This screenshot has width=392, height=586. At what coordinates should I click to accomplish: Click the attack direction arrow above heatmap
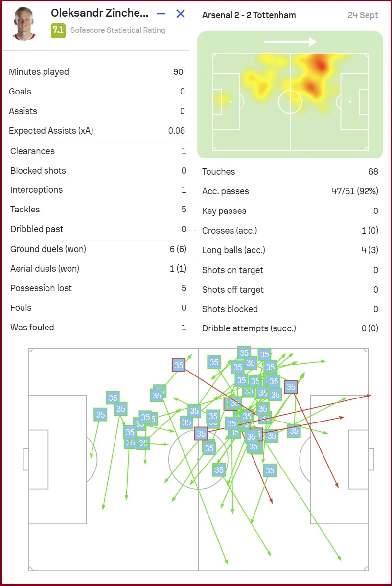290,42
